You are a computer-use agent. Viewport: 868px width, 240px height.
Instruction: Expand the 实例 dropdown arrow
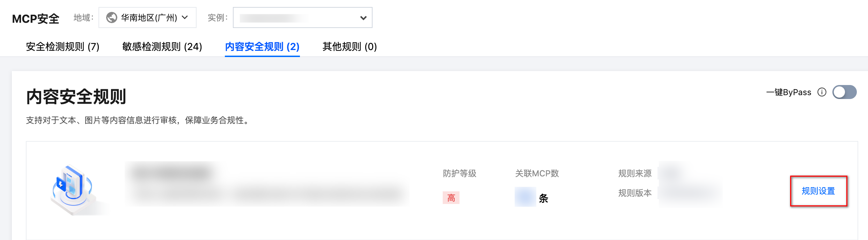(x=363, y=18)
